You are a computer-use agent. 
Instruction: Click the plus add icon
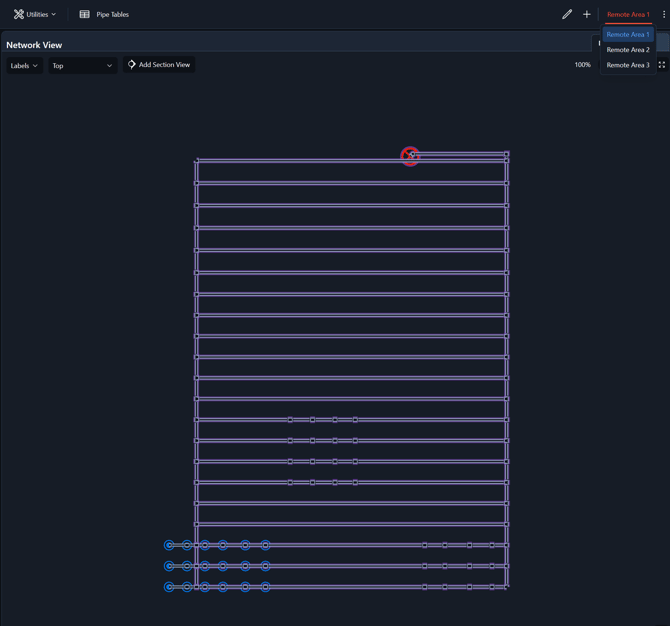[587, 15]
